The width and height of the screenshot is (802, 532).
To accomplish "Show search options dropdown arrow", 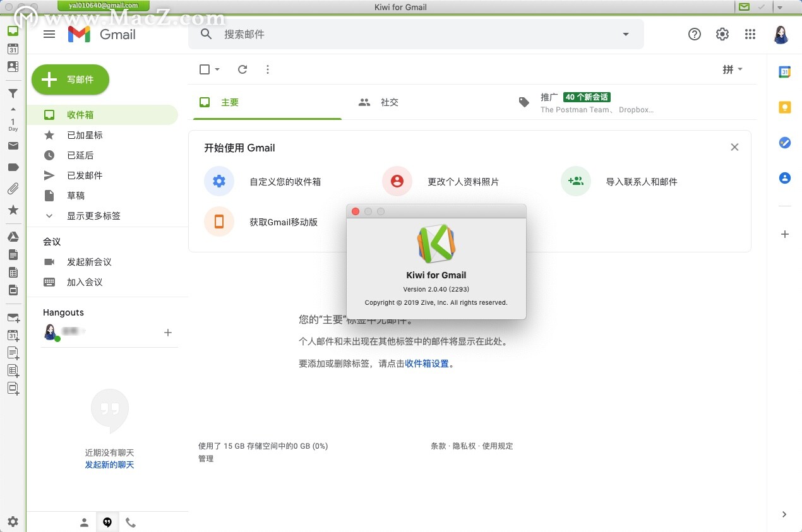I will tap(626, 34).
